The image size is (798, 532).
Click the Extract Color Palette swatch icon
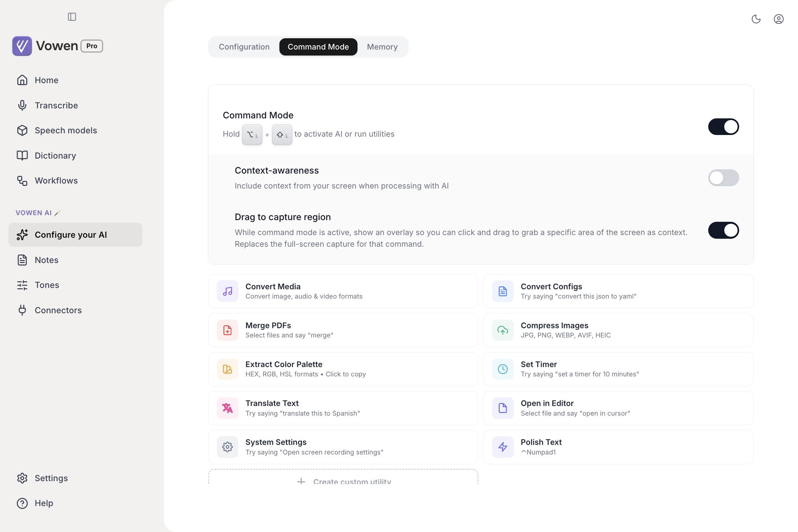click(227, 369)
